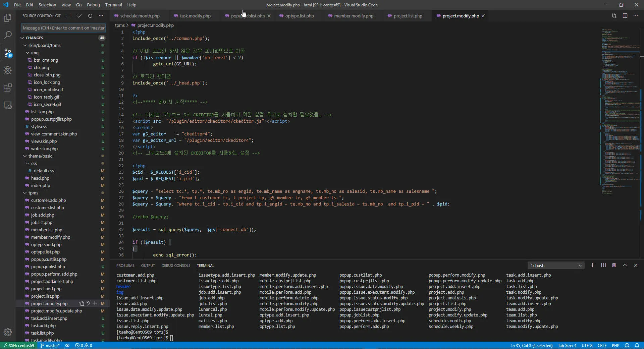Split the editor to the right
Screen dimensions: 644x349
pyautogui.click(x=625, y=16)
